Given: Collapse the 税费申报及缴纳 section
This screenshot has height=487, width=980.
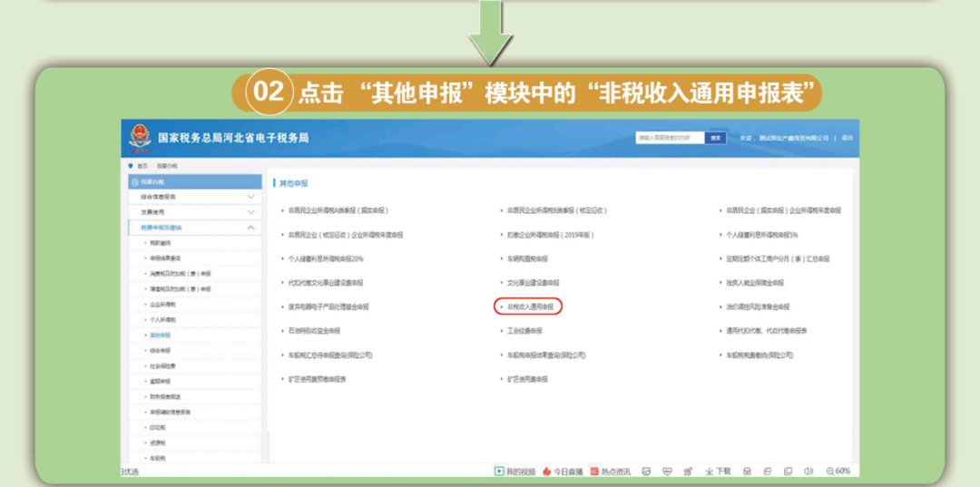Looking at the screenshot, I should coord(195,228).
